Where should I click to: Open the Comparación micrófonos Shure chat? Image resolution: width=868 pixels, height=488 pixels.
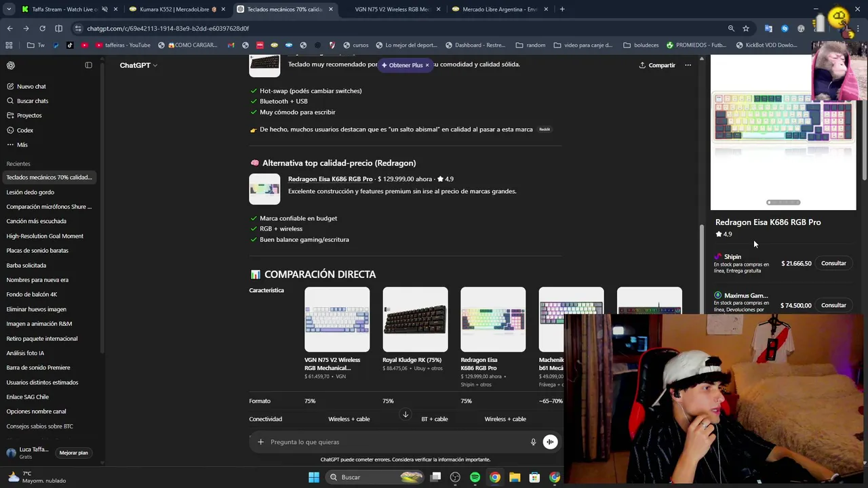pyautogui.click(x=49, y=207)
